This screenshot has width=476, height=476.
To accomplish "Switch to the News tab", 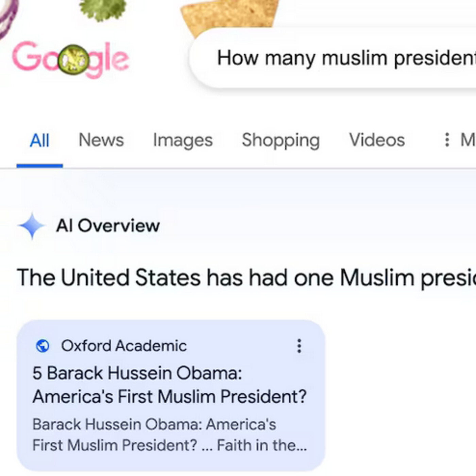I will coord(101,140).
